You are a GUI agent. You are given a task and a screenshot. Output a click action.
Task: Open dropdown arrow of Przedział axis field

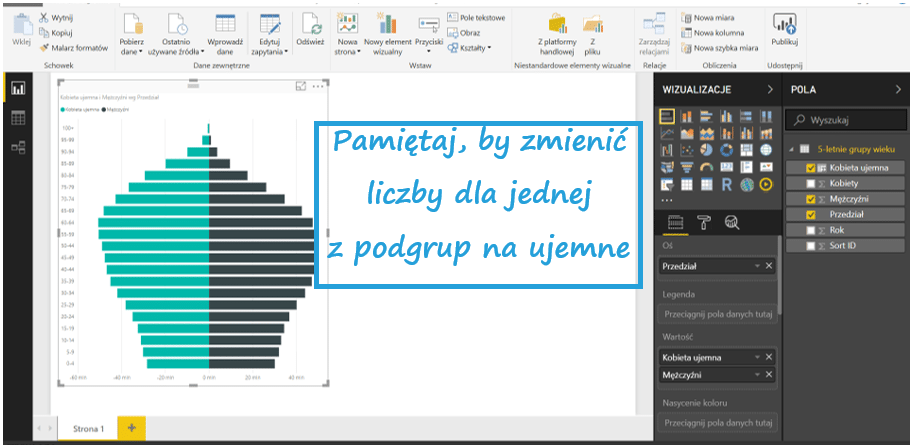point(756,266)
